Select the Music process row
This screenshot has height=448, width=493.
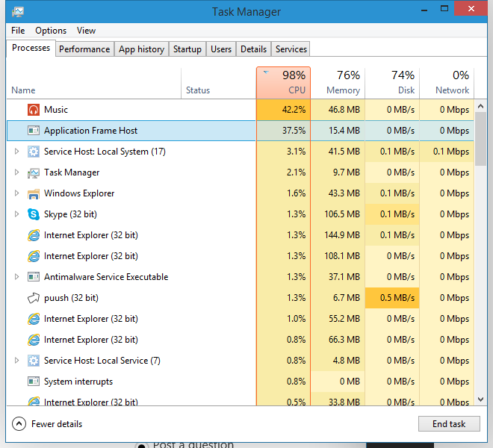241,110
